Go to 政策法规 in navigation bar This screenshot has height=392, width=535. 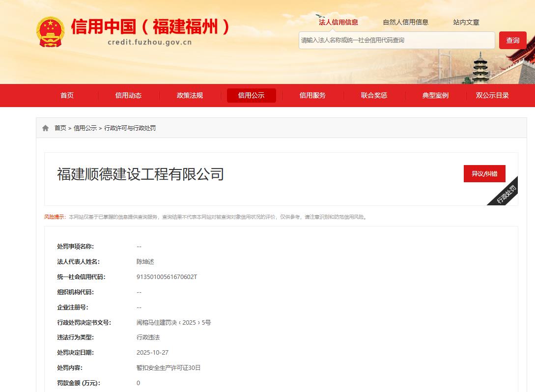click(x=190, y=95)
